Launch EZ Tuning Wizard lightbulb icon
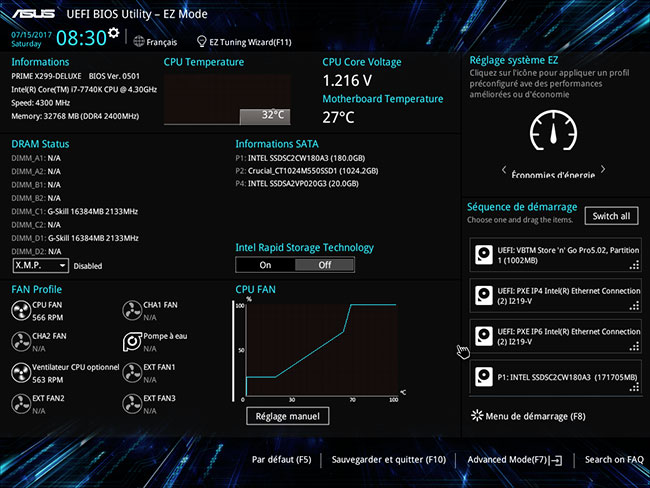The width and height of the screenshot is (650, 488). 201,42
